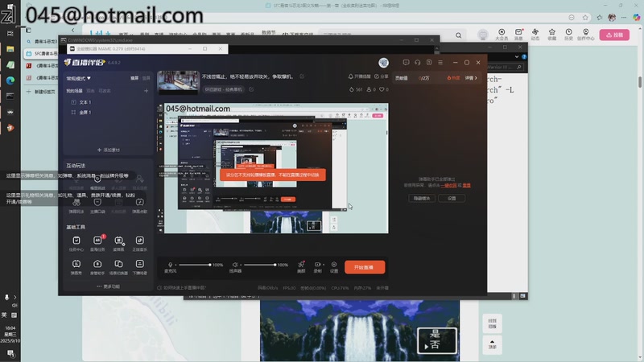Click the record (录制) camera icon
The width and height of the screenshot is (644, 362).
(x=317, y=265)
